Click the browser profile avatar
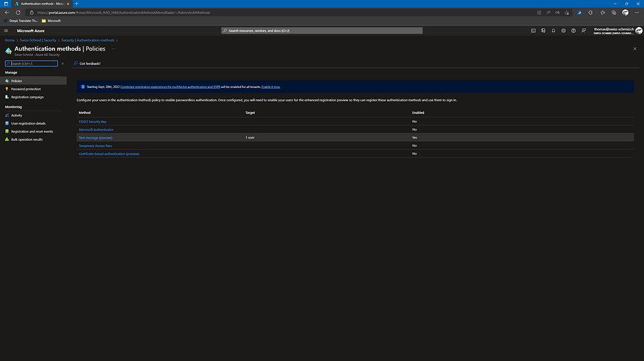Viewport: 644px width, 361px height. (x=626, y=12)
